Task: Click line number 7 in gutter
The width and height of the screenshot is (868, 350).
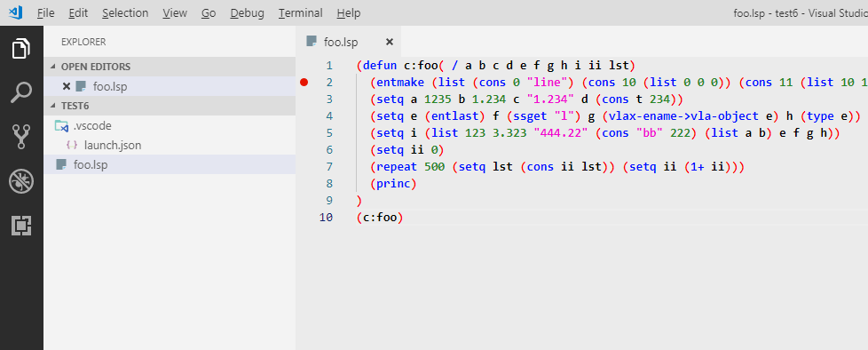Action: click(x=329, y=167)
